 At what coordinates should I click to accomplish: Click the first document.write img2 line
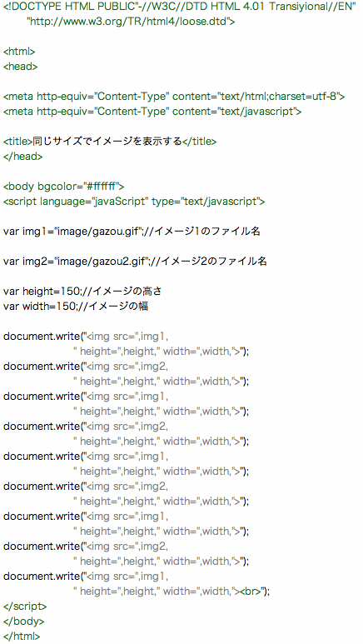coord(86,367)
